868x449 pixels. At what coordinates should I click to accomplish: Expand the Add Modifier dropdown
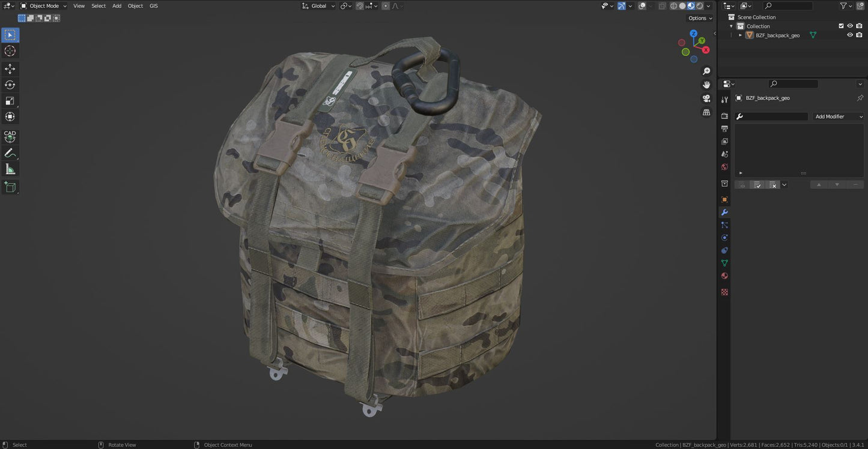click(839, 116)
